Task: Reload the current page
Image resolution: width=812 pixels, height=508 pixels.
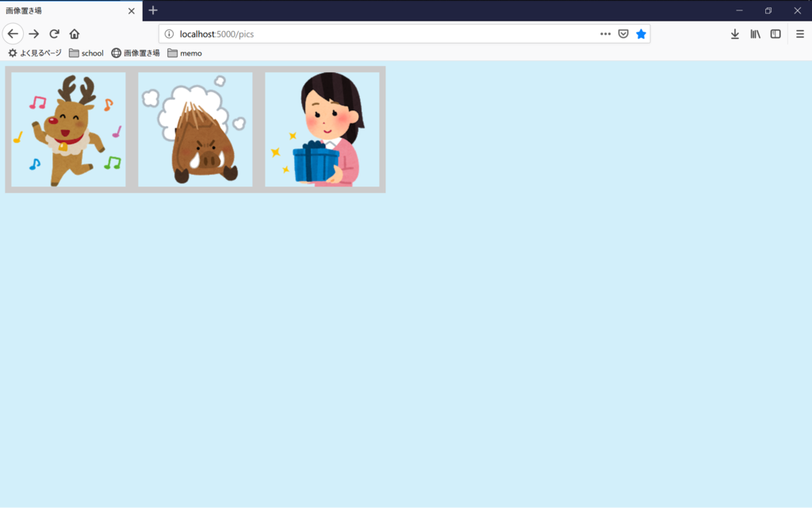Action: pyautogui.click(x=54, y=33)
